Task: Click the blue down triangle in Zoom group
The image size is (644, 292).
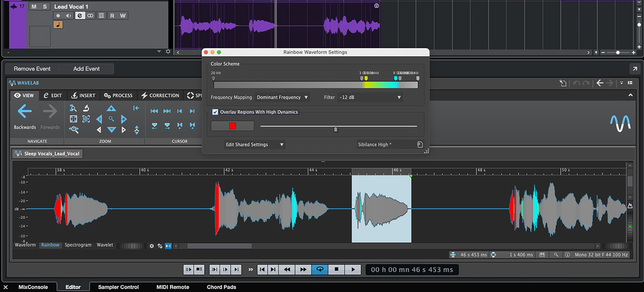Action: pos(111,129)
